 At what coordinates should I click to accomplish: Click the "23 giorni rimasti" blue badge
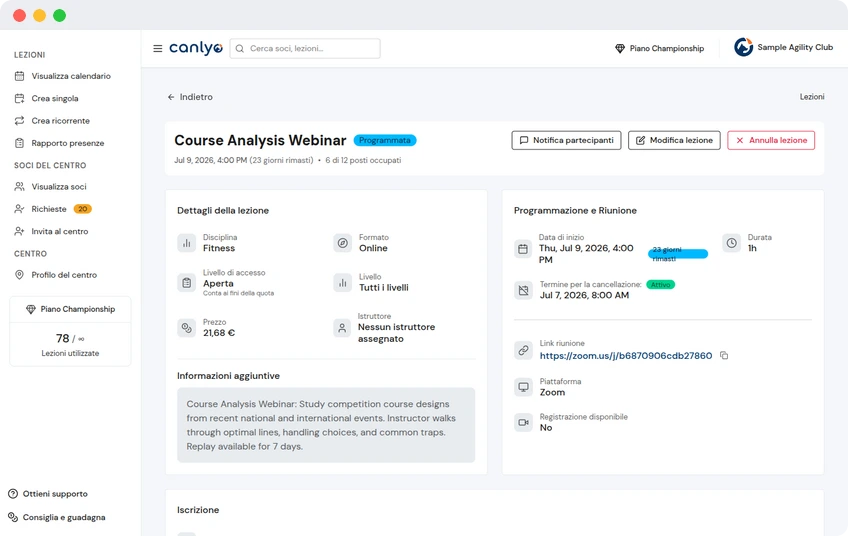[x=678, y=254]
